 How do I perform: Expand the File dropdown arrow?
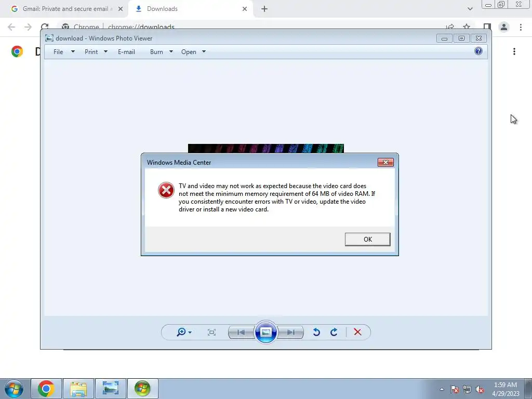(73, 51)
